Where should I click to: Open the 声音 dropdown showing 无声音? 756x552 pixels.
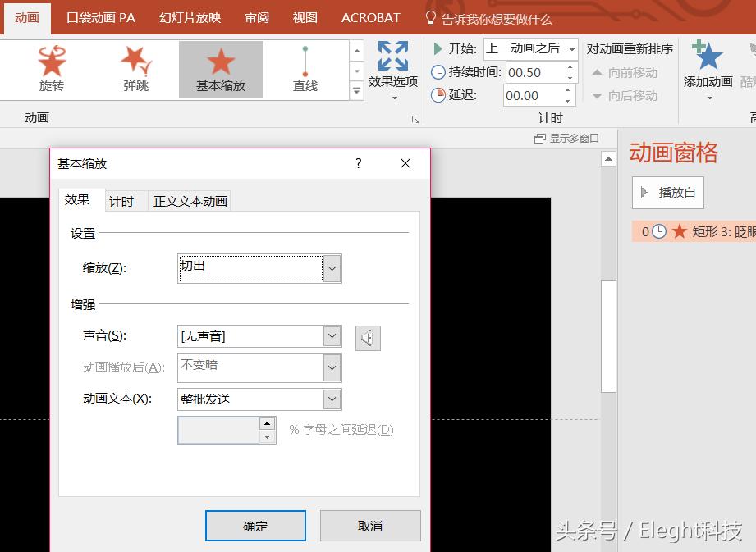[x=332, y=335]
